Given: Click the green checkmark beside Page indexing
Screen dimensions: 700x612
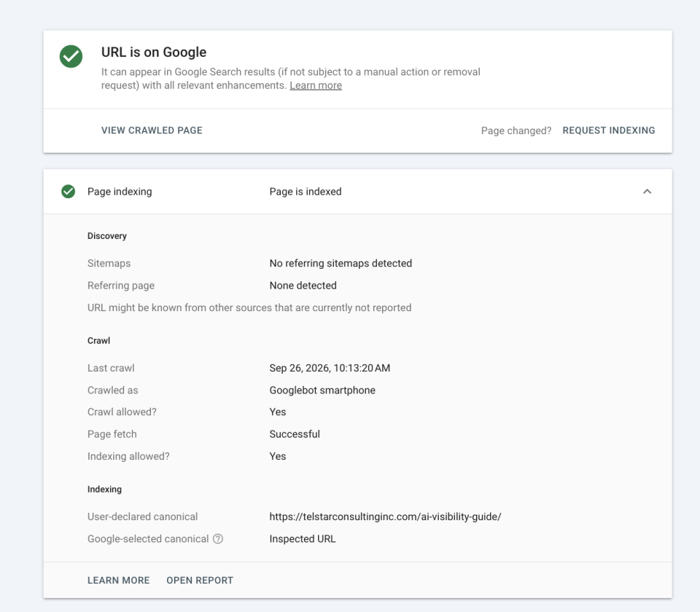Looking at the screenshot, I should point(69,192).
